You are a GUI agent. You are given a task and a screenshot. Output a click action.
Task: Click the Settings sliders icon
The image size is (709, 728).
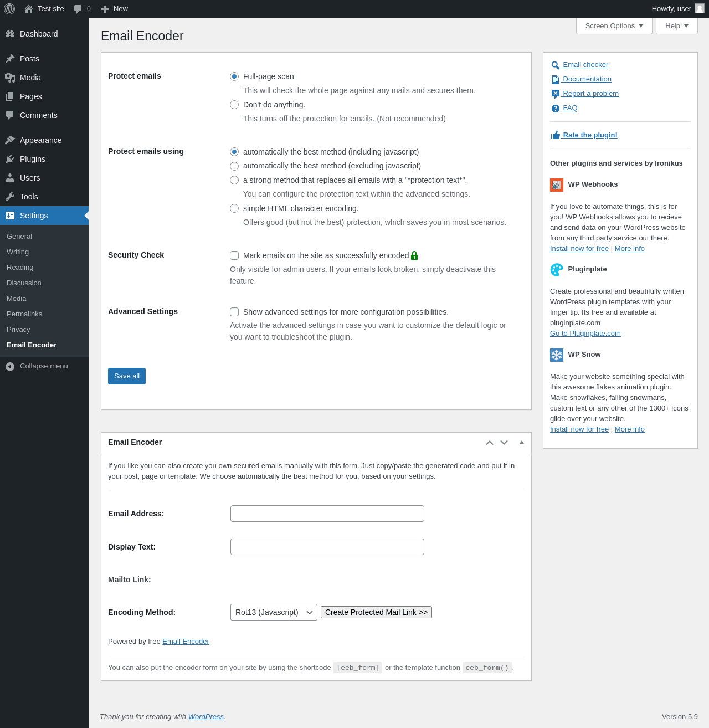pyautogui.click(x=10, y=216)
